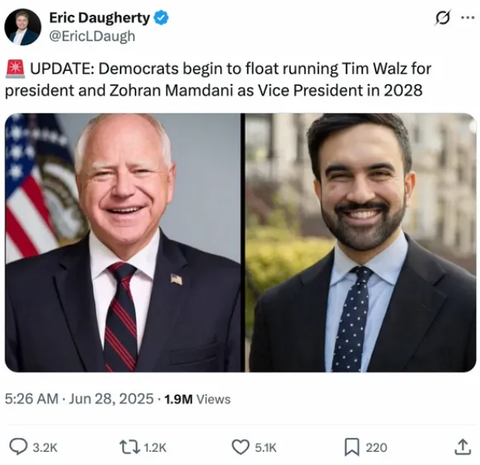Click the 1.2K reposts count
Viewport: 480px width, 465px height.
pos(155,448)
